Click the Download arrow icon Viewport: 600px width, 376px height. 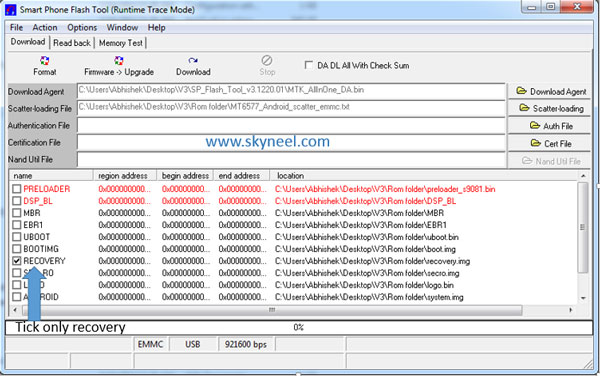[193, 60]
